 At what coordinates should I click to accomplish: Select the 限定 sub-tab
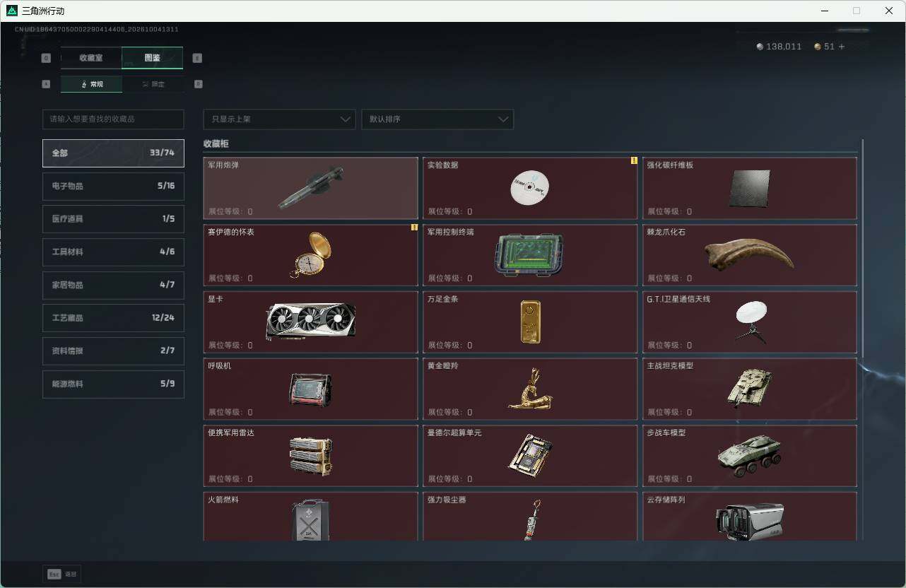pyautogui.click(x=153, y=84)
